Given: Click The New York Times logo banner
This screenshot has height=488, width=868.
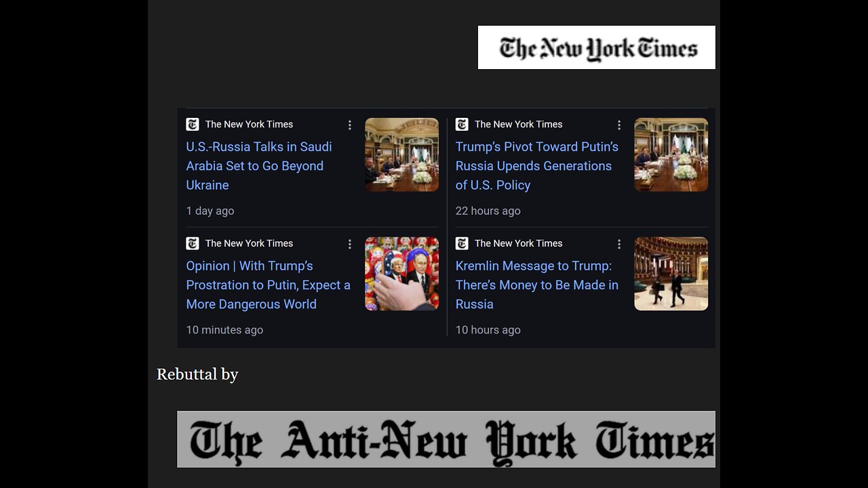Looking at the screenshot, I should 597,47.
